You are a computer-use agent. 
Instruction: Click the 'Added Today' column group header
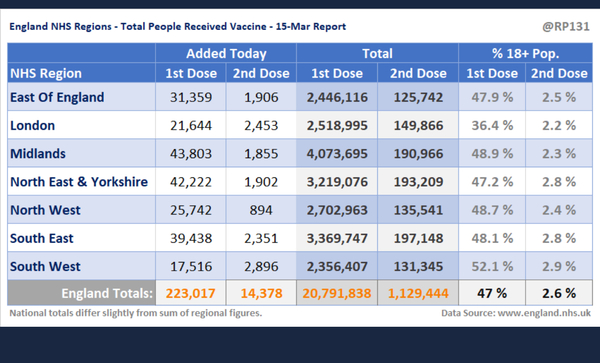226,54
